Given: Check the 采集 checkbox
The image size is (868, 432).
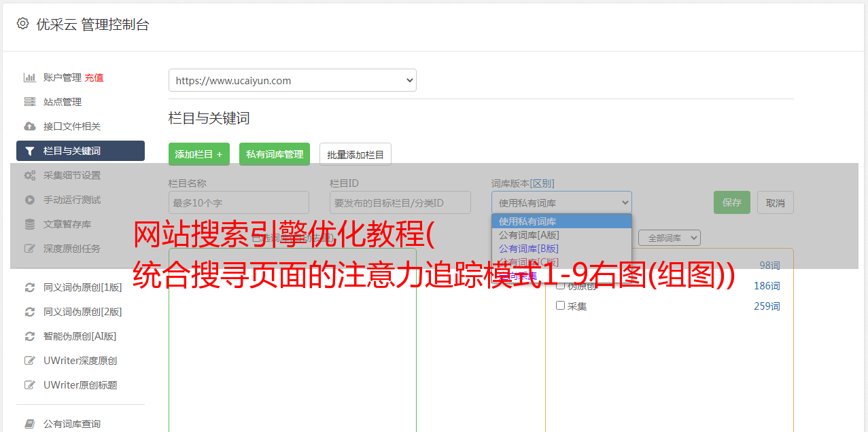Looking at the screenshot, I should [561, 306].
